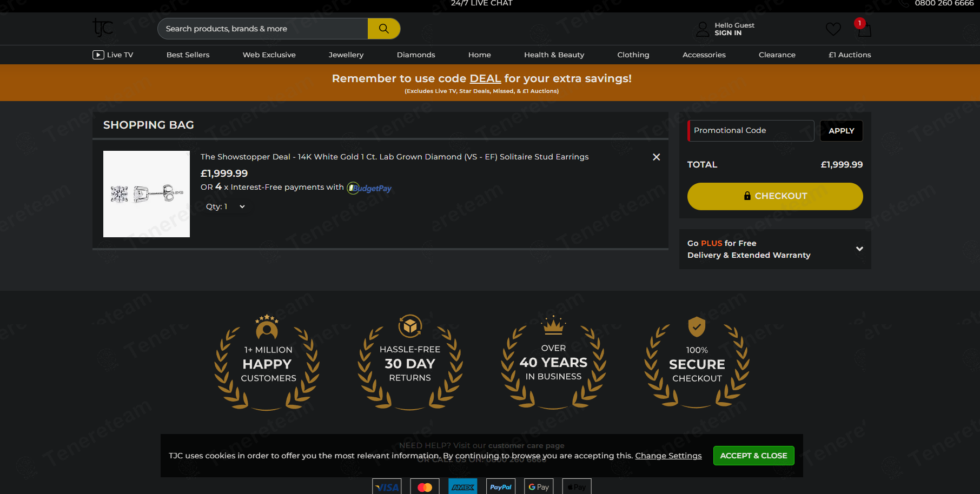Open the Qty quantity dropdown

click(x=226, y=206)
